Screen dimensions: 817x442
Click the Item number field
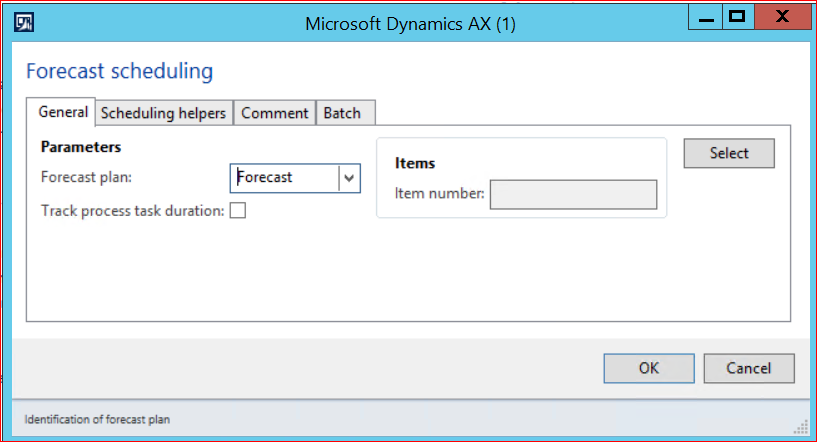click(573, 194)
